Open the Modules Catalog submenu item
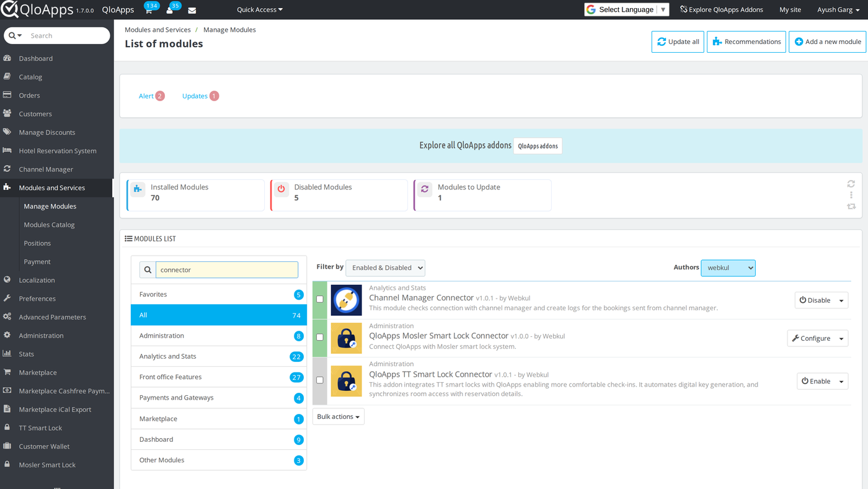868x489 pixels. (x=49, y=225)
